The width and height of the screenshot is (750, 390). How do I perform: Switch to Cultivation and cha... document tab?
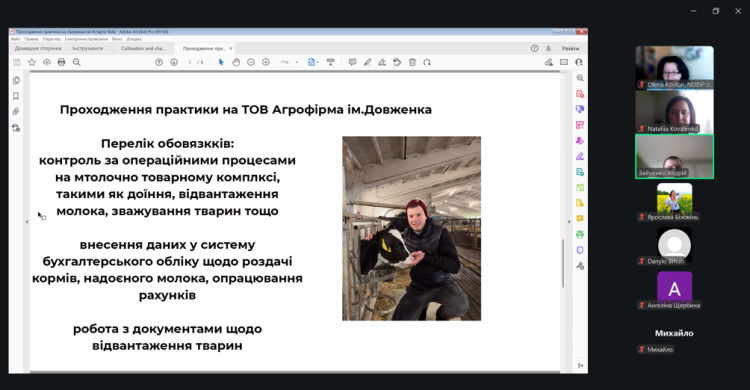click(x=143, y=48)
